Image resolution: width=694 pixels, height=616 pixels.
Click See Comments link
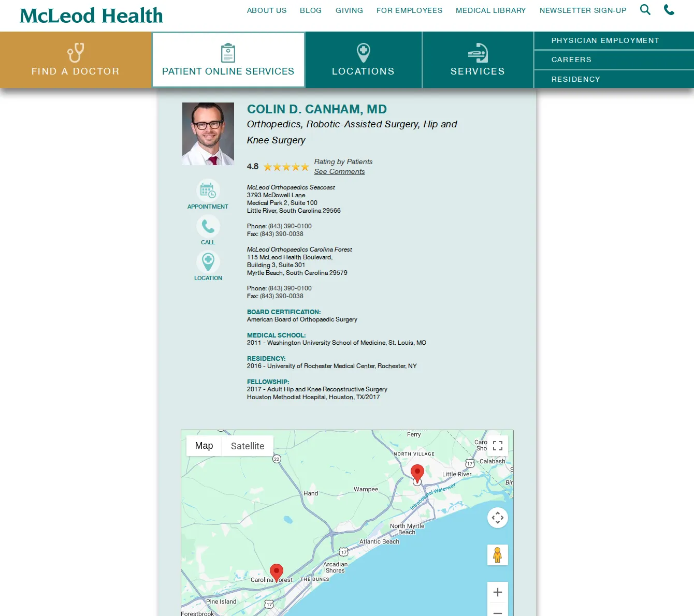339,171
